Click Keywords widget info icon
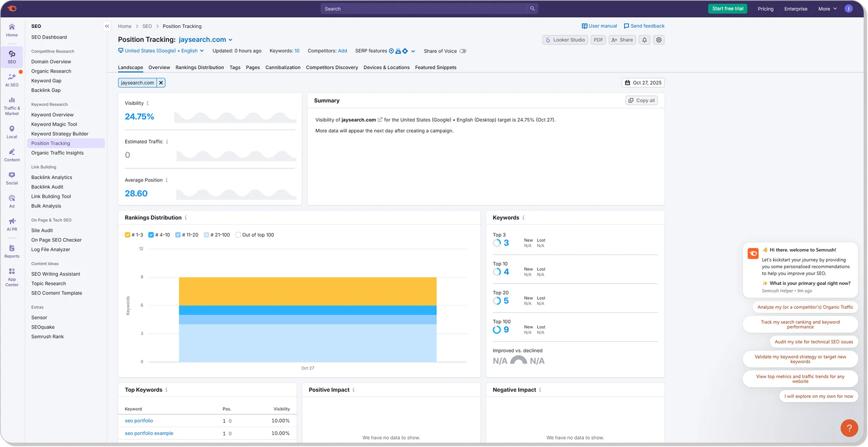The height and width of the screenshot is (447, 868). pos(523,217)
